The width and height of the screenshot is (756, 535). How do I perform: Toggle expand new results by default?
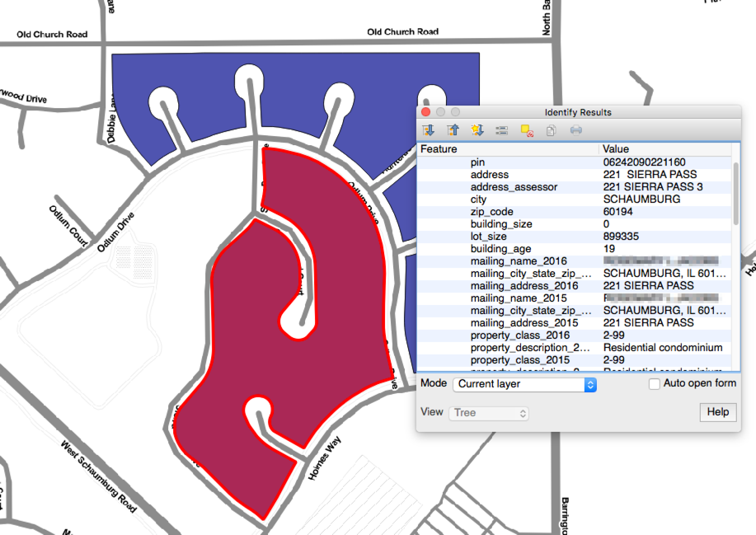tap(478, 129)
